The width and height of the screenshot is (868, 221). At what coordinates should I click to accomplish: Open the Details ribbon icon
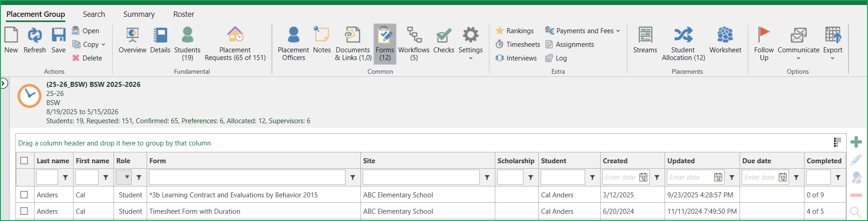160,35
